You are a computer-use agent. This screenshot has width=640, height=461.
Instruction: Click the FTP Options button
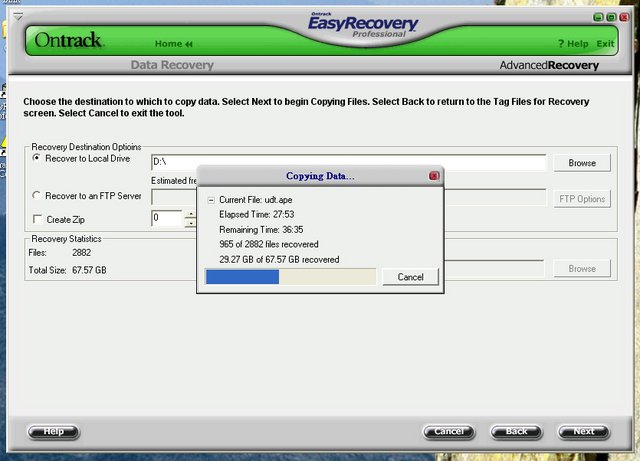click(582, 199)
